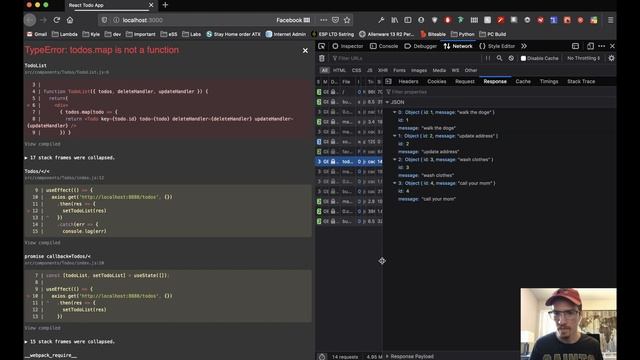Open the Timings tab of request details

[x=549, y=82]
